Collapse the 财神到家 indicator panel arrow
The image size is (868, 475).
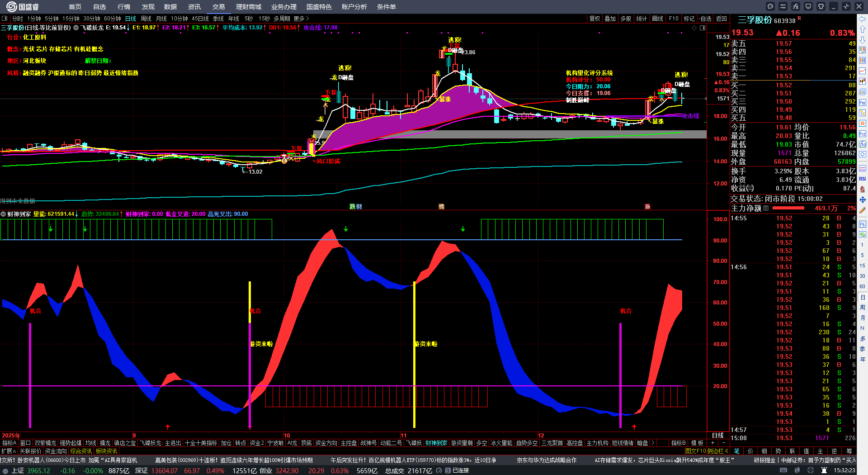tap(3, 214)
